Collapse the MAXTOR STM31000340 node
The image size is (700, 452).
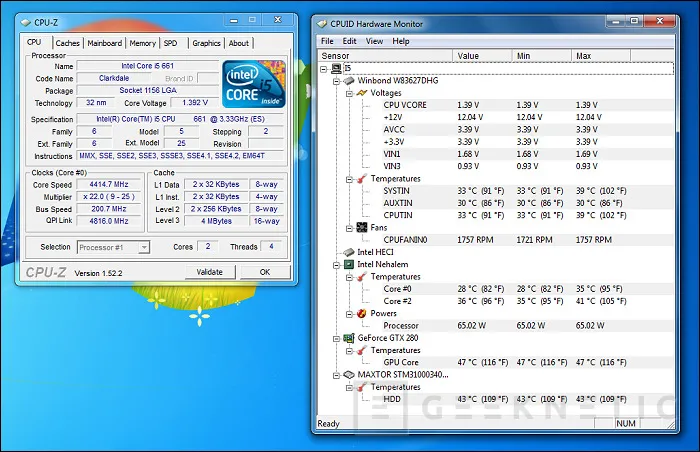click(x=336, y=375)
